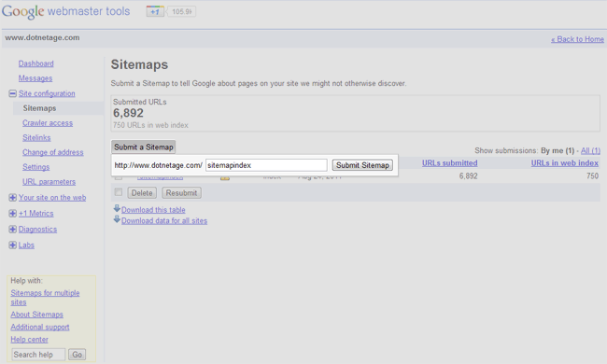Open the Labs link
Viewport: 607px width, 364px height.
26,245
